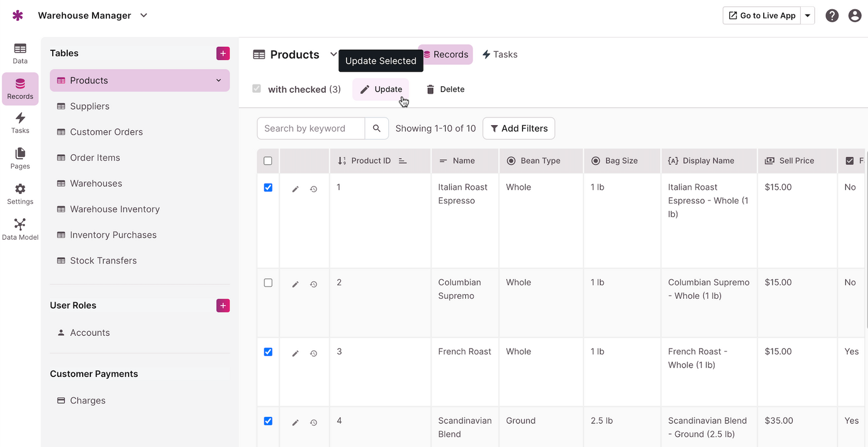868x447 pixels.
Task: Add a new table with plus icon
Action: (223, 53)
